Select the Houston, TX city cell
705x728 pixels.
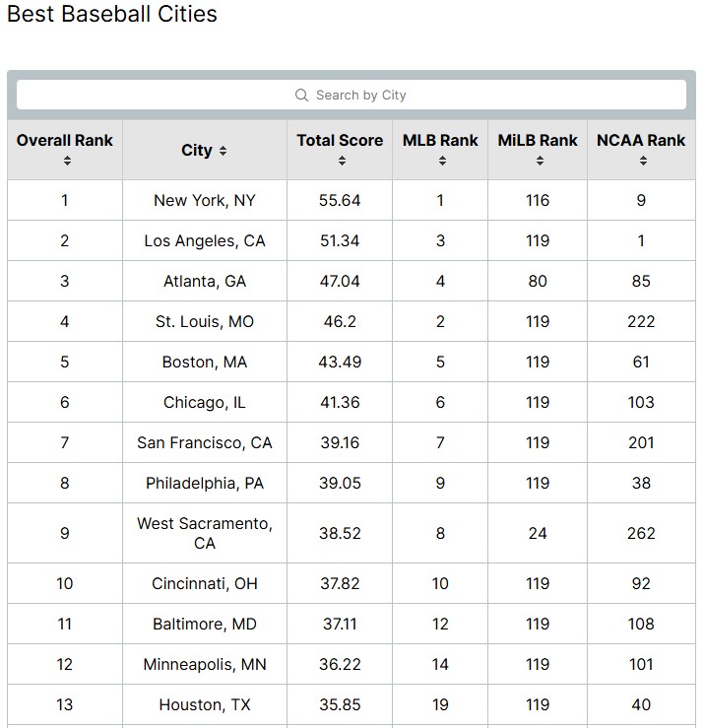[x=205, y=704]
